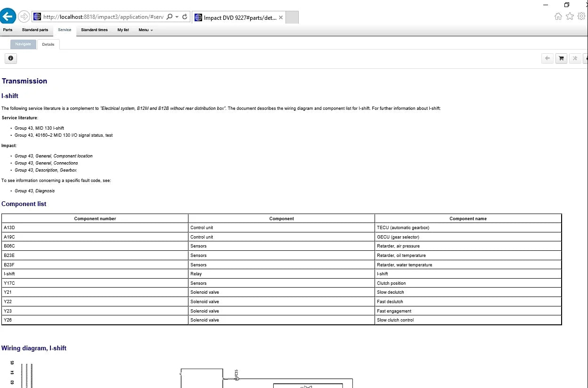Click the Retarder, water temperature cell
The width and height of the screenshot is (588, 388).
[468, 265]
